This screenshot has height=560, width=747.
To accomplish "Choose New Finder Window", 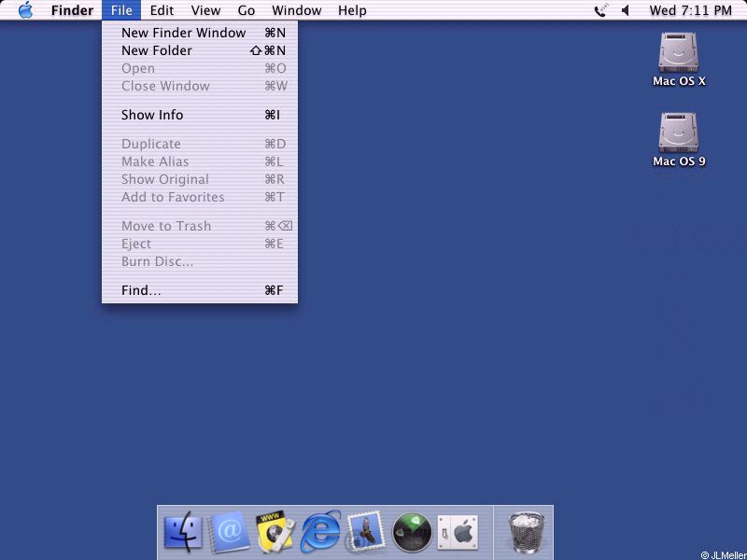I will coord(200,33).
